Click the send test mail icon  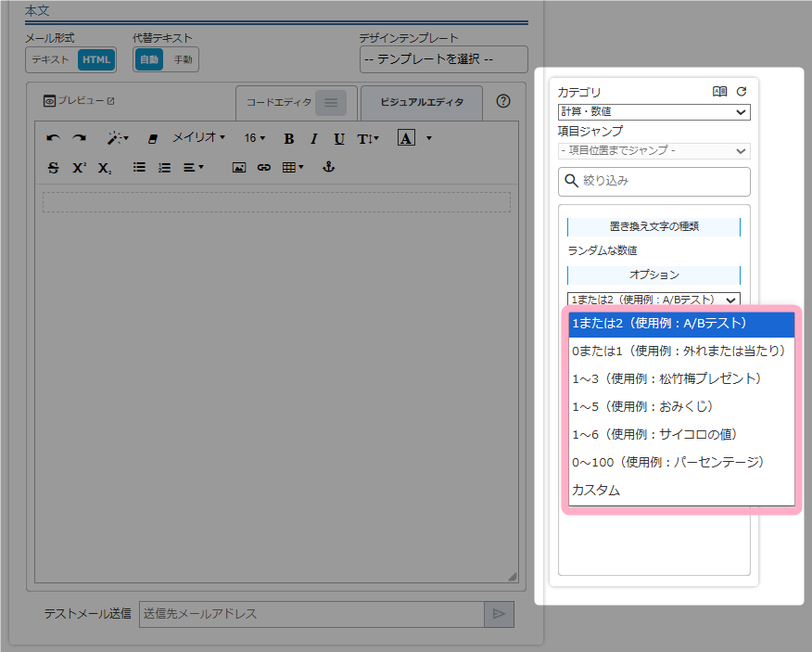(500, 614)
